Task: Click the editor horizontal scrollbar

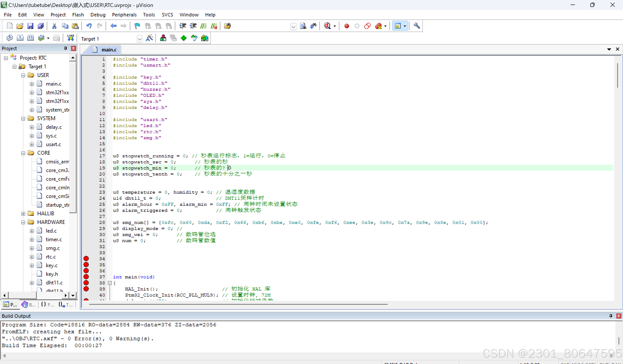Action: coord(238,304)
